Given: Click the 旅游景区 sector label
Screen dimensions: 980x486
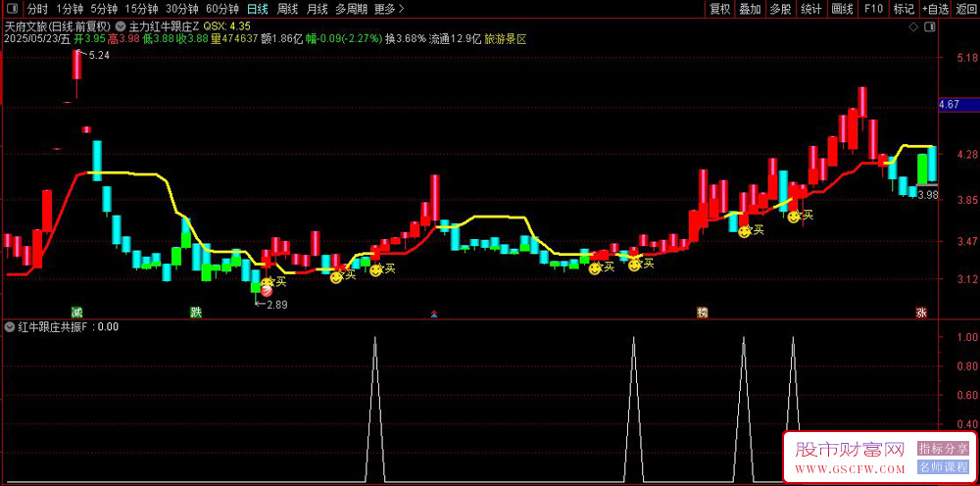Looking at the screenshot, I should coord(506,39).
